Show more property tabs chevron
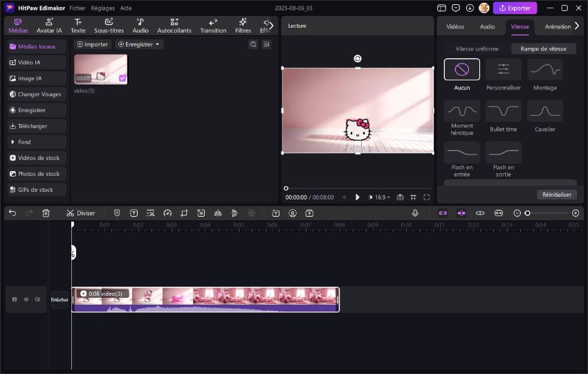Screen dimensions: 588x374 (x=577, y=26)
